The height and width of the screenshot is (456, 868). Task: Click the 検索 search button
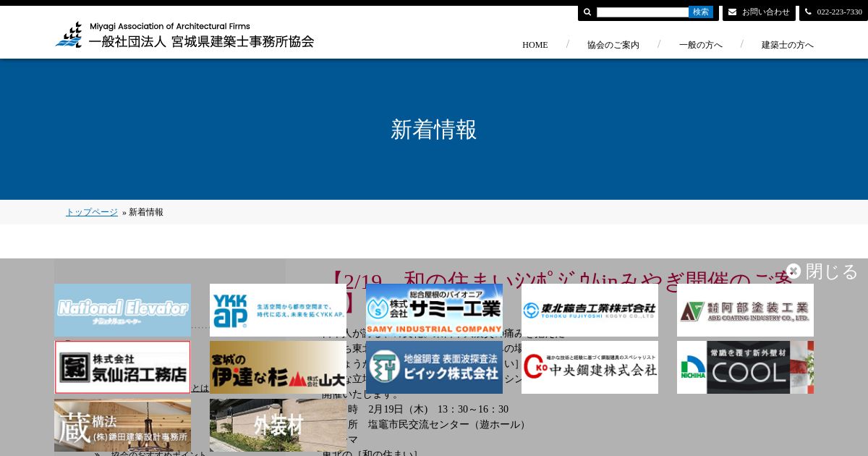701,12
